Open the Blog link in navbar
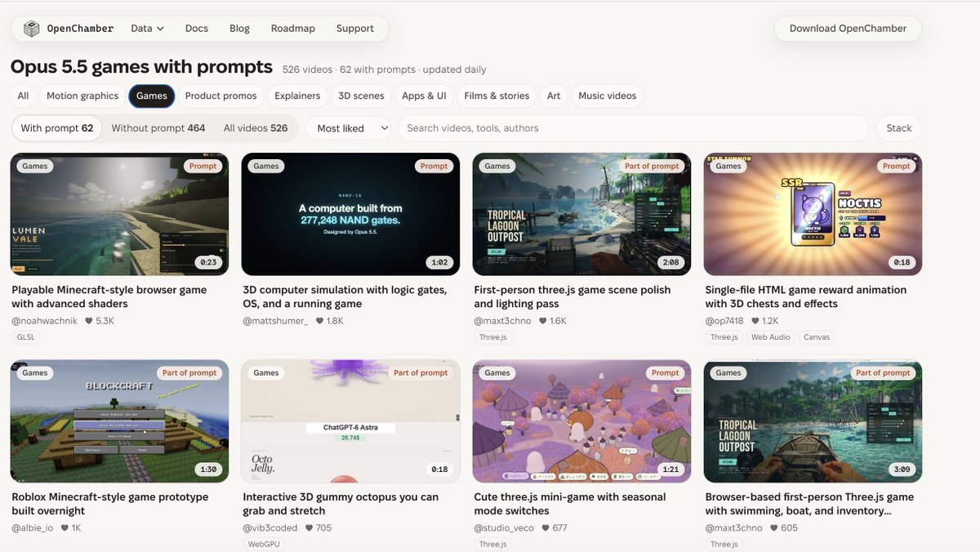Screen dimensions: 980x552 [239, 29]
